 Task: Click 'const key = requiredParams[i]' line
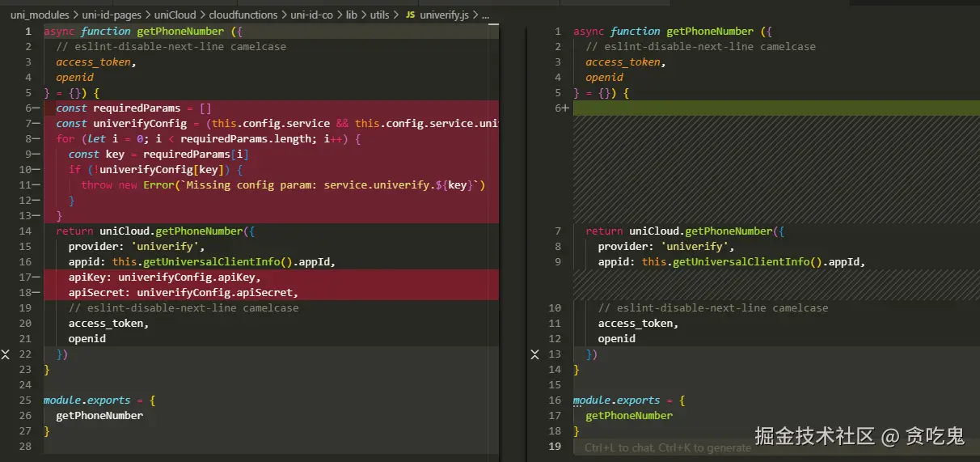(158, 155)
